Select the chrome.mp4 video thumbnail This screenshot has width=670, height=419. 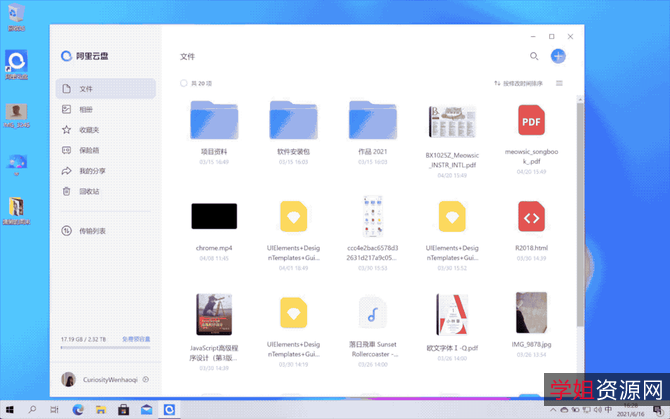tap(214, 216)
